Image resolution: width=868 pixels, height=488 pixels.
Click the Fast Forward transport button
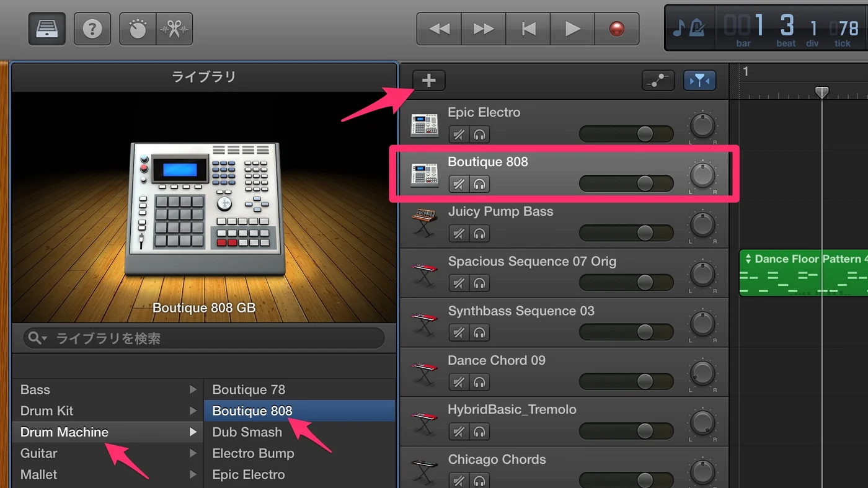click(484, 29)
